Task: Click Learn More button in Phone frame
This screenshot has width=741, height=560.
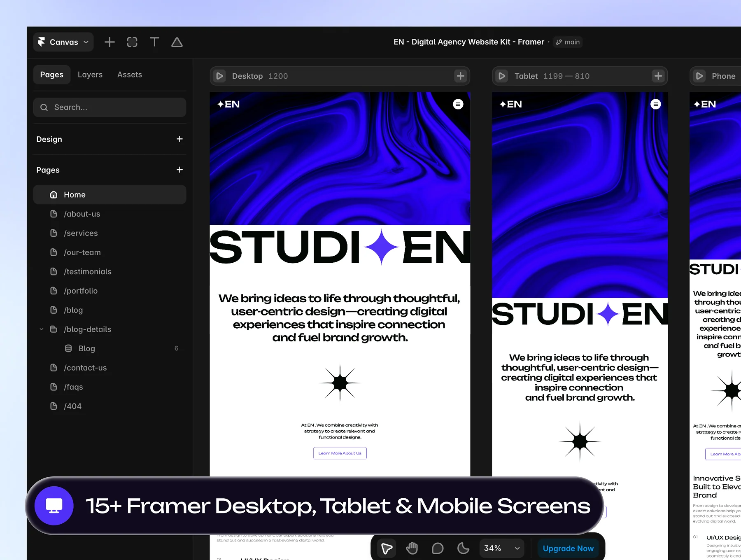Action: (x=723, y=454)
